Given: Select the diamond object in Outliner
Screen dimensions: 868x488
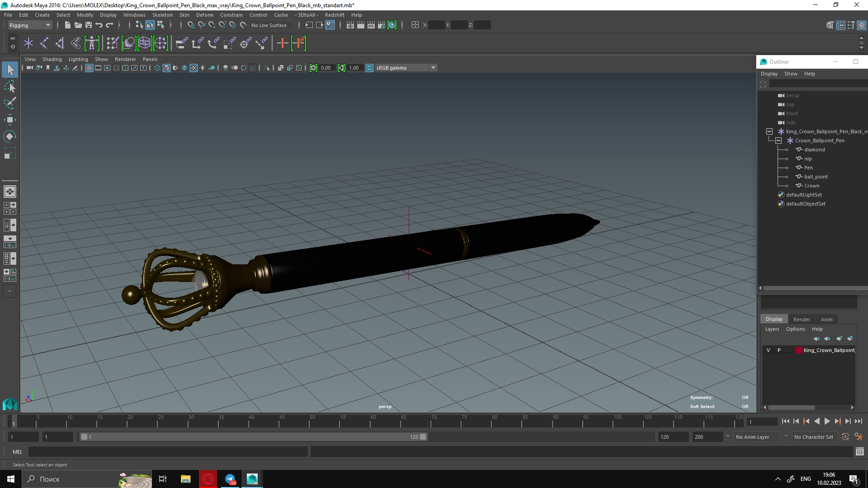Looking at the screenshot, I should pos(814,150).
